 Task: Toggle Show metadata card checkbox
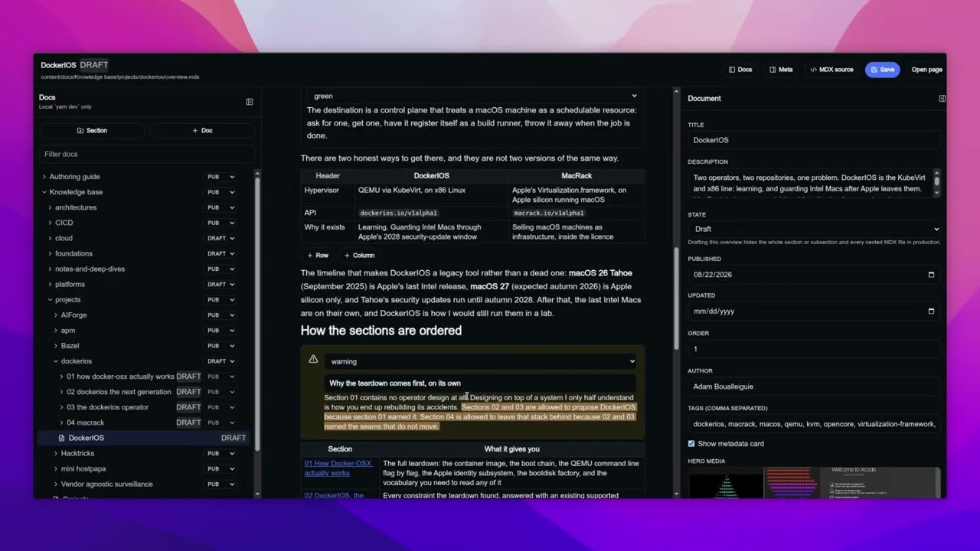tap(691, 444)
